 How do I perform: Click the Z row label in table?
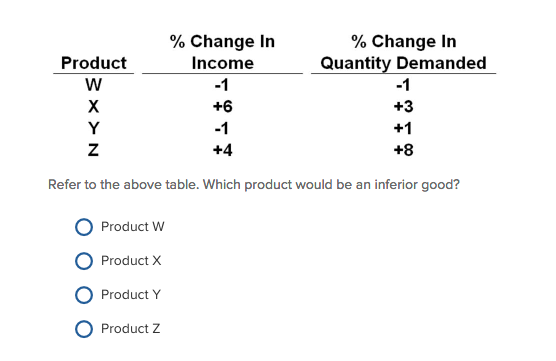click(93, 150)
